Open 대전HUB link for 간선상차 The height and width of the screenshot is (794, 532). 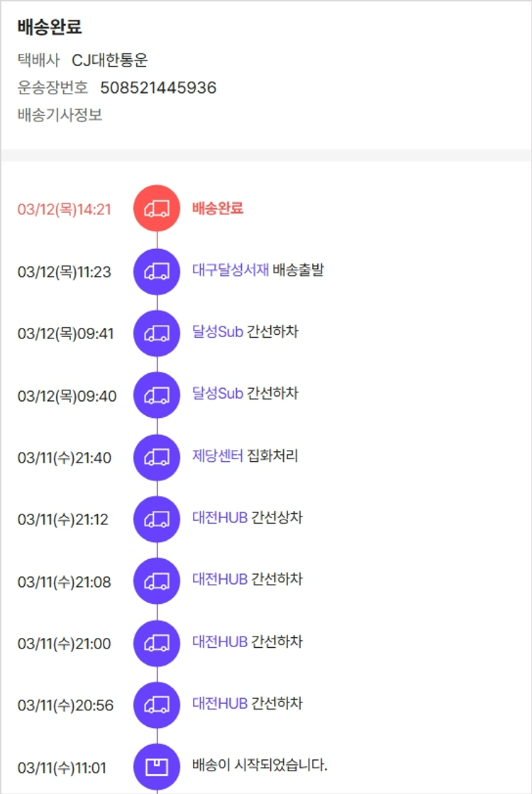[219, 518]
